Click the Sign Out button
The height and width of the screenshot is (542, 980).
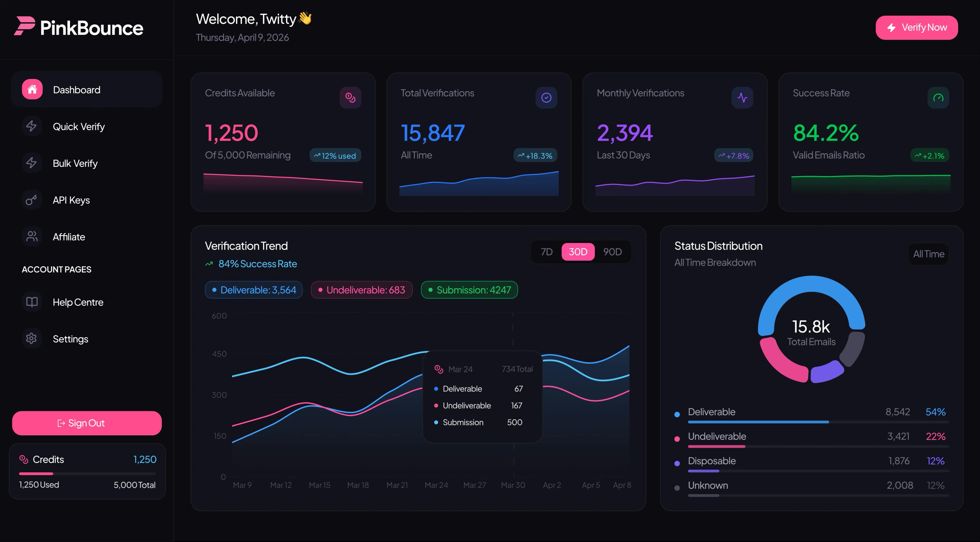coord(87,423)
